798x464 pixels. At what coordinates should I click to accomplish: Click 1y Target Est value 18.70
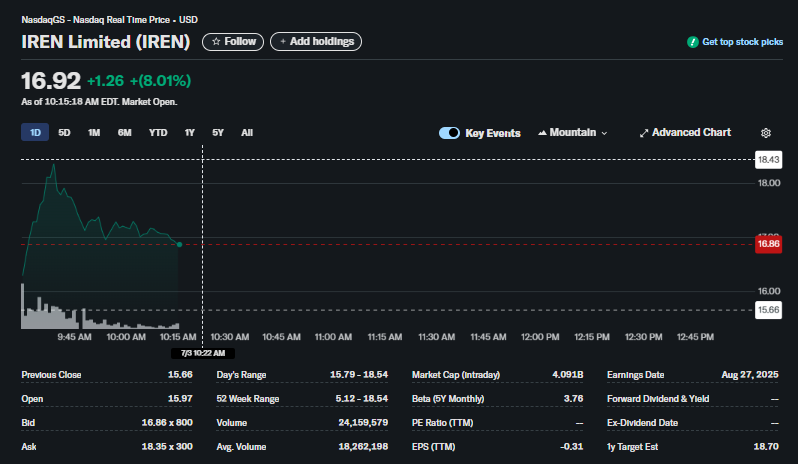point(766,447)
